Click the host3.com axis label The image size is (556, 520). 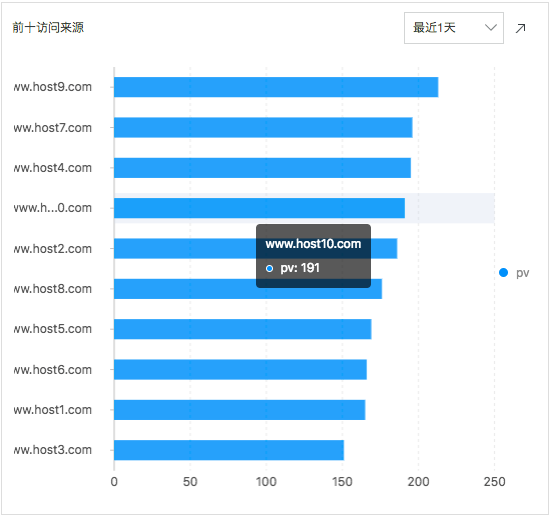[53, 450]
